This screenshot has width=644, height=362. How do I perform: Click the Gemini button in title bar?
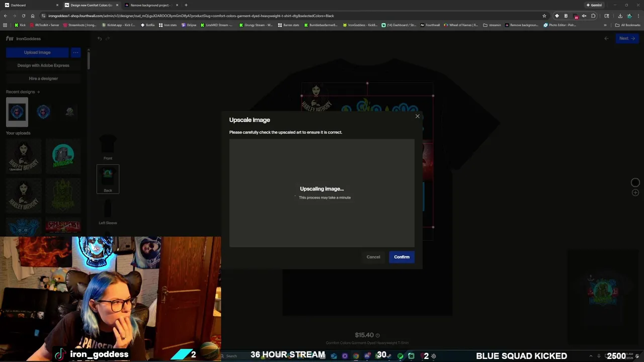pyautogui.click(x=594, y=5)
